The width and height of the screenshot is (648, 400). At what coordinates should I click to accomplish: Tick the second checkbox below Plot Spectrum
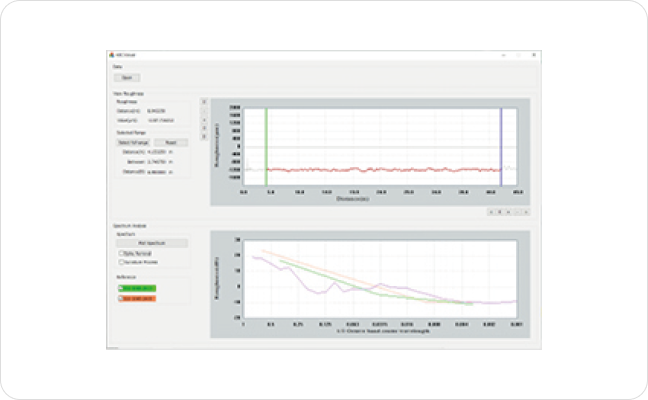(121, 262)
